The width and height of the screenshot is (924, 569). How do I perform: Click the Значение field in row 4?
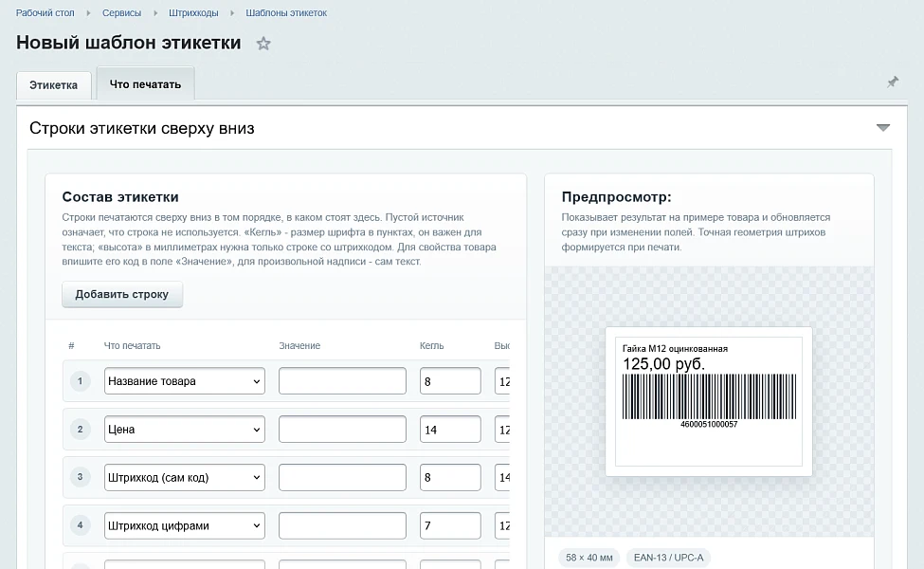(342, 525)
